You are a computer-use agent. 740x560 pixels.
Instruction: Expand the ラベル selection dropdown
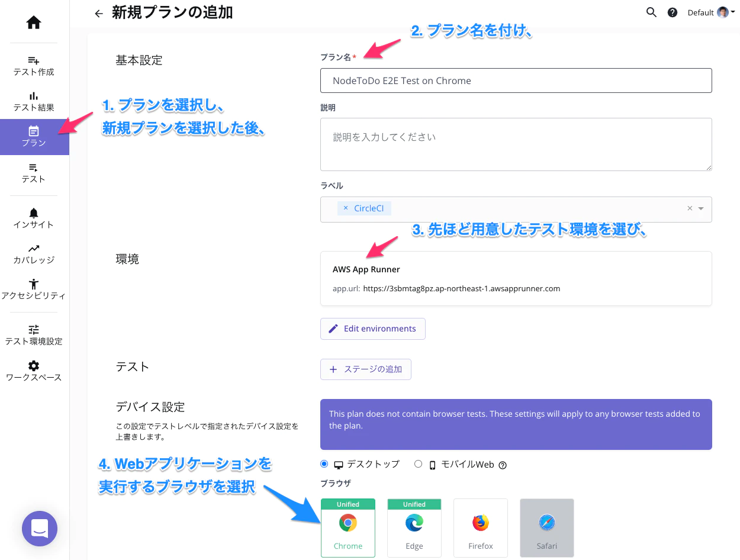701,209
